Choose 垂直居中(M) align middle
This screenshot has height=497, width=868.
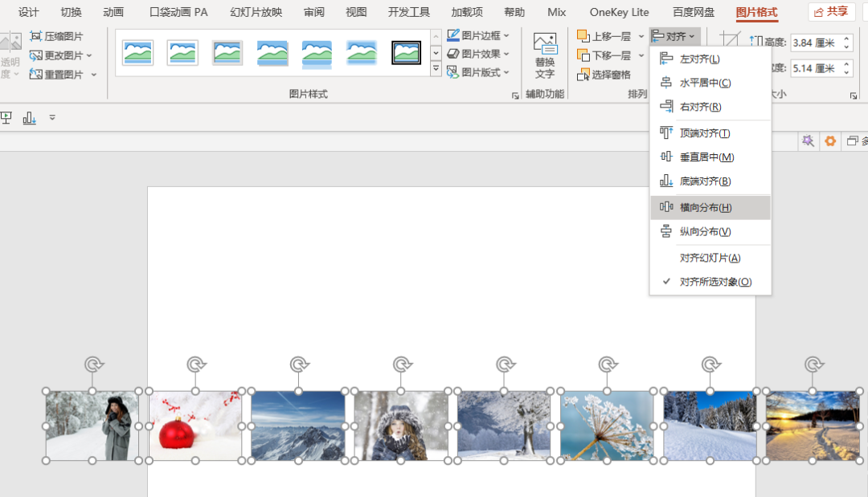pos(710,157)
